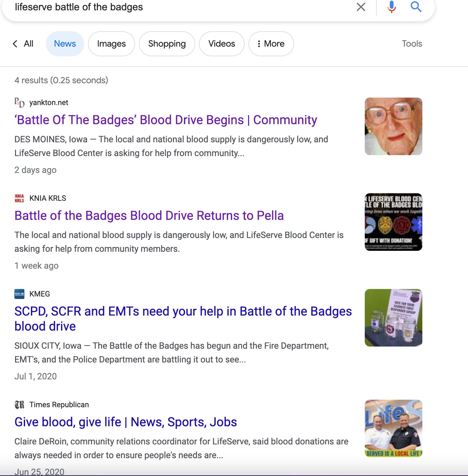
Task: Start voice search with microphone icon
Action: [x=391, y=7]
